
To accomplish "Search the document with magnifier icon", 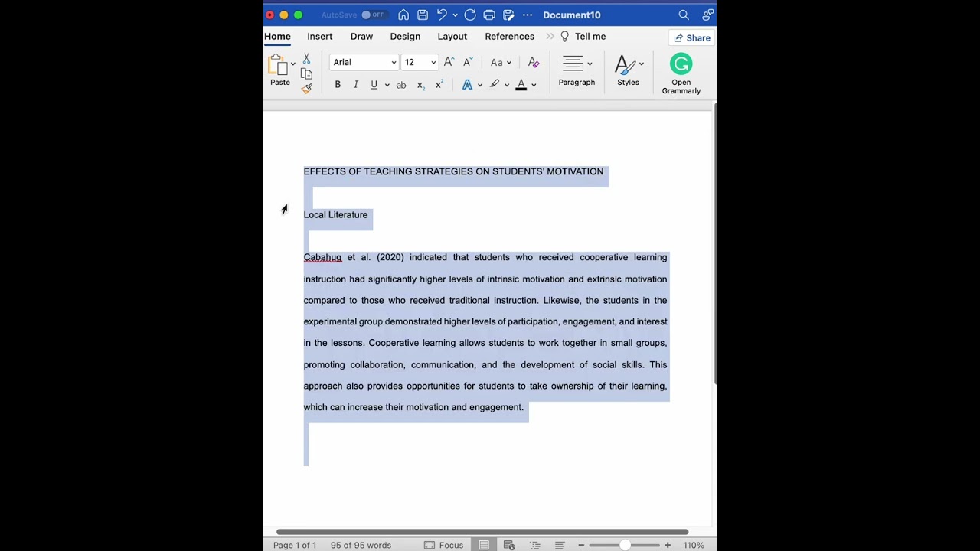I will 684,15.
